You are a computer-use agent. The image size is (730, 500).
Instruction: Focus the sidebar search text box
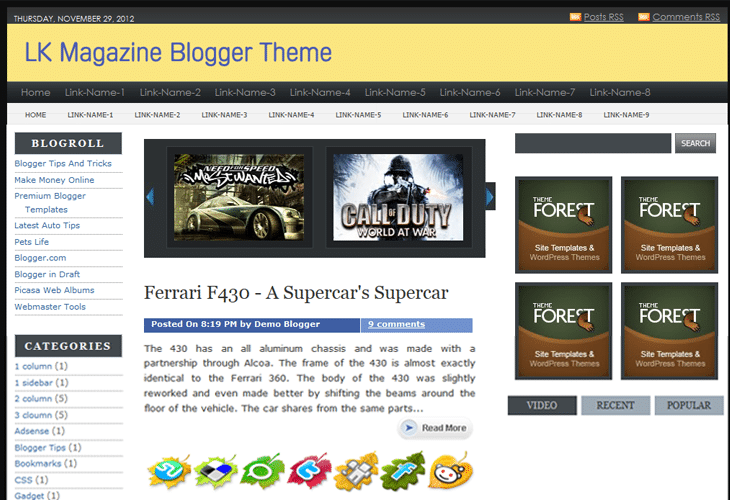(593, 143)
